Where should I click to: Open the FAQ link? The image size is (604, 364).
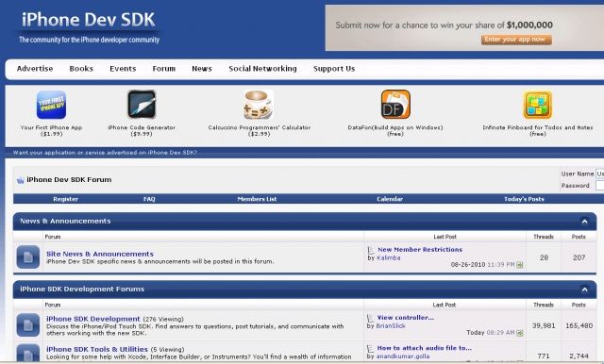click(x=149, y=199)
